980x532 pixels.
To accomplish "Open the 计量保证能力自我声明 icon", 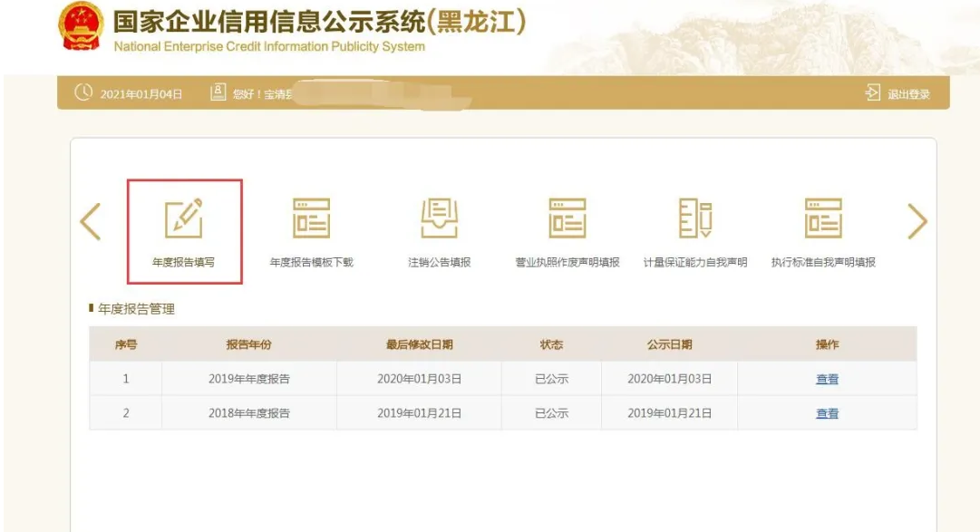I will [x=695, y=218].
